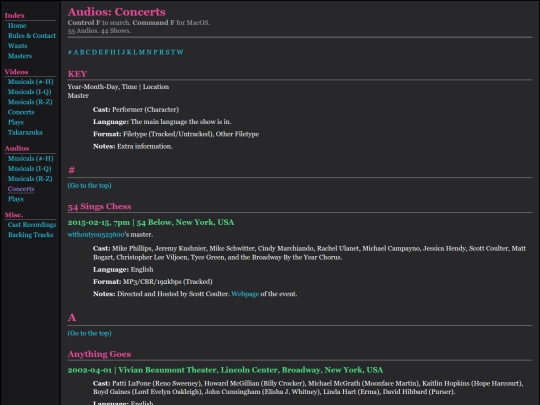Click the MP3/CBR/192kbps (Tracked) format text

[x=168, y=282]
